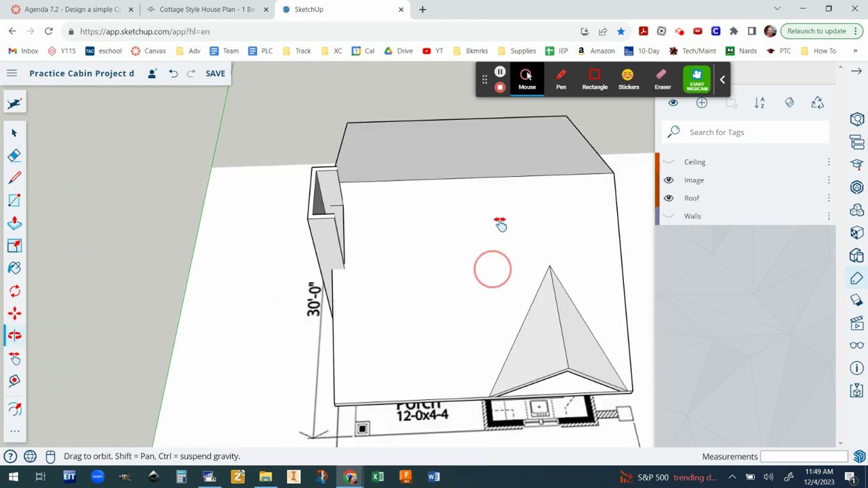Click the SAVE button
This screenshot has height=488, width=868.
[215, 73]
